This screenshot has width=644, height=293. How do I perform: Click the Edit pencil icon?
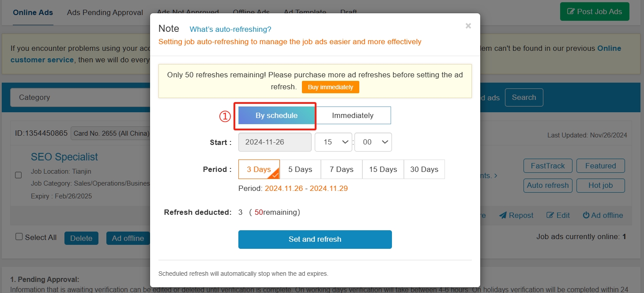(x=550, y=215)
